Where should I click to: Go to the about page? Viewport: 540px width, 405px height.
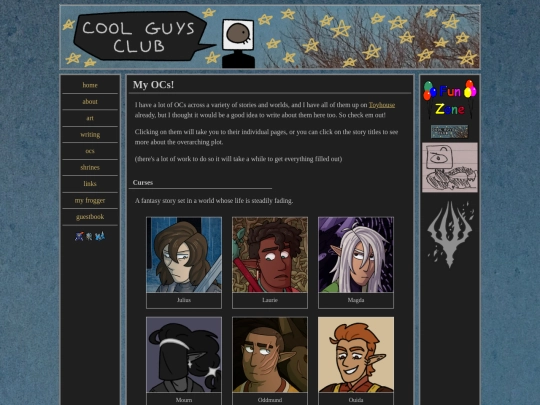coord(90,102)
